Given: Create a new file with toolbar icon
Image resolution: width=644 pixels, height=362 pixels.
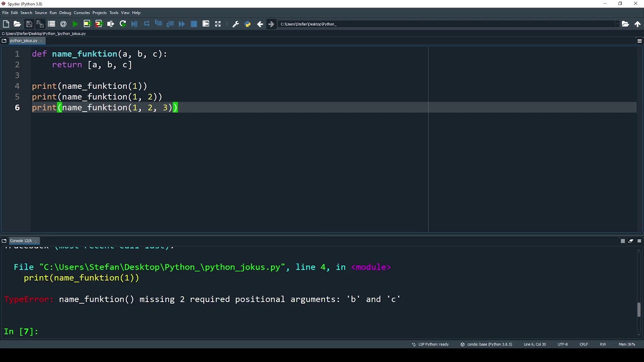Looking at the screenshot, I should pos(6,24).
